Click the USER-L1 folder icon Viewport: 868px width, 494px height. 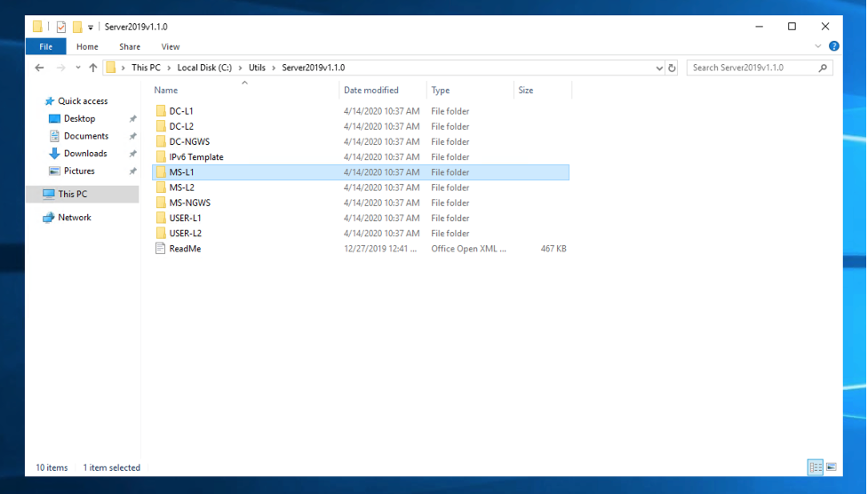(x=161, y=219)
